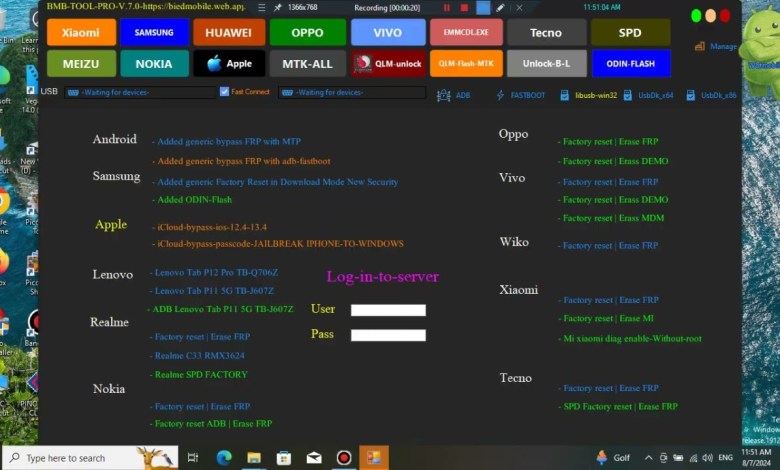Click 'SPD Factory reset | Erase FRP'
The width and height of the screenshot is (780, 470).
pos(618,406)
